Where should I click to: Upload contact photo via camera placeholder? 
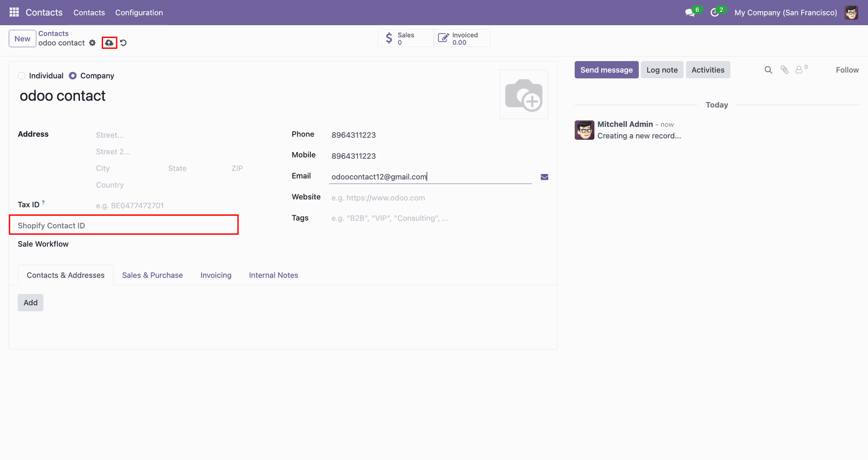524,95
